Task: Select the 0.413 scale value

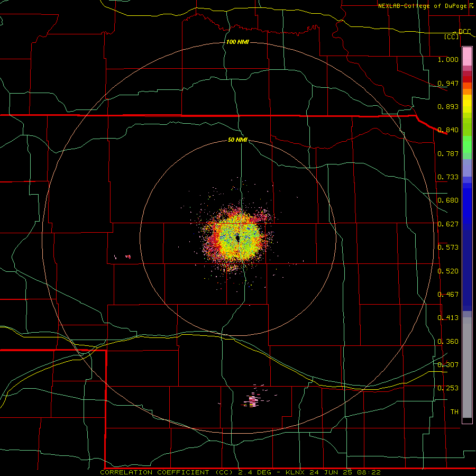Action: 448,318
